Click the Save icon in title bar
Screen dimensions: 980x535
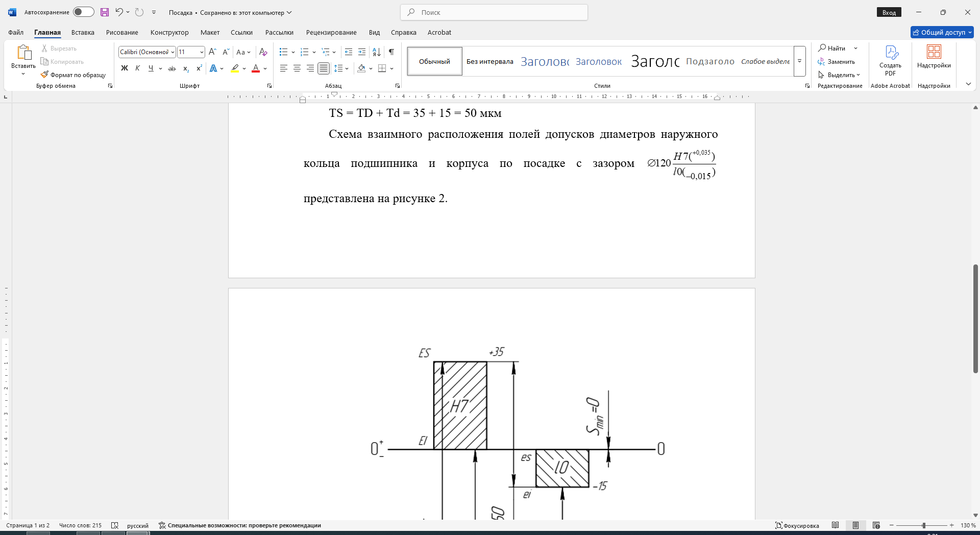pos(105,12)
